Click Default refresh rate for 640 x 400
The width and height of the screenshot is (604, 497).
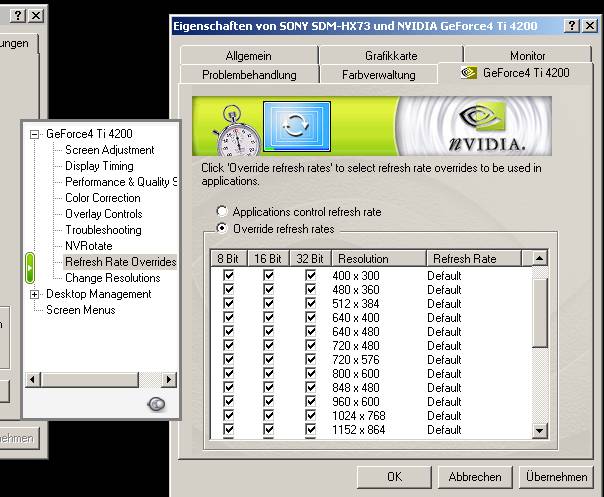click(444, 317)
